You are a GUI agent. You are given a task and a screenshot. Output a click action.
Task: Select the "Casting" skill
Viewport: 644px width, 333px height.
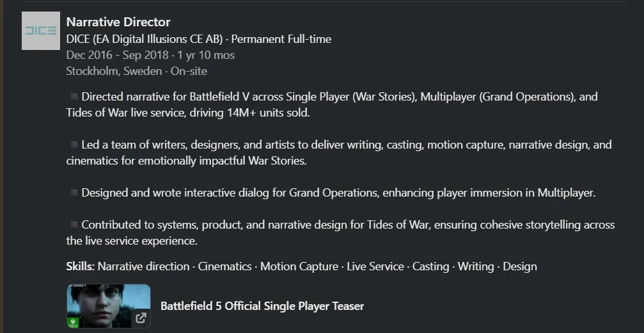430,266
